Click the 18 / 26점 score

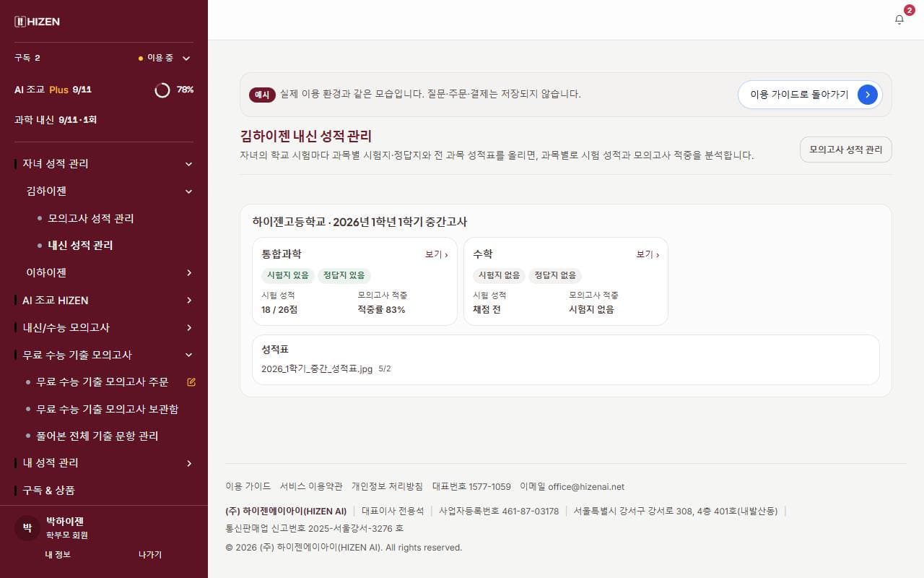click(279, 309)
